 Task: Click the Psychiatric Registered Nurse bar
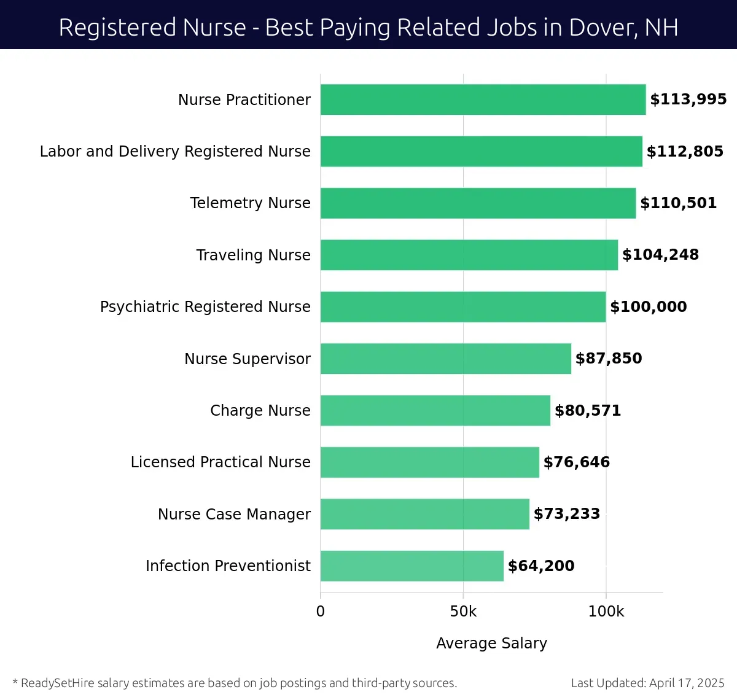point(463,307)
